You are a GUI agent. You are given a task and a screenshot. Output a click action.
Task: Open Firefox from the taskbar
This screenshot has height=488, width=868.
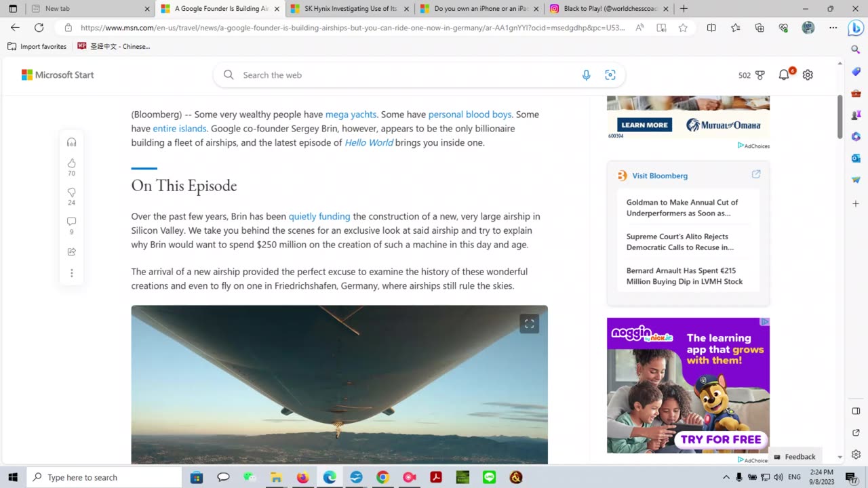click(x=302, y=477)
